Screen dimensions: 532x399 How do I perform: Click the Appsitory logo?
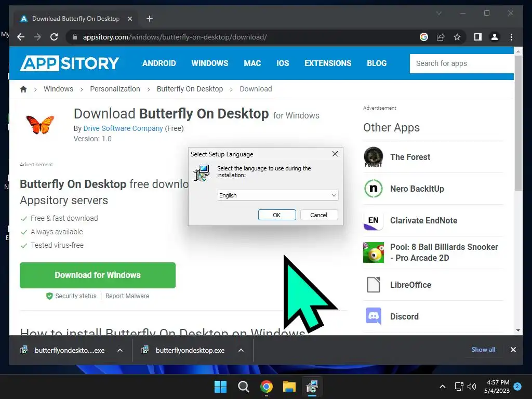point(70,63)
